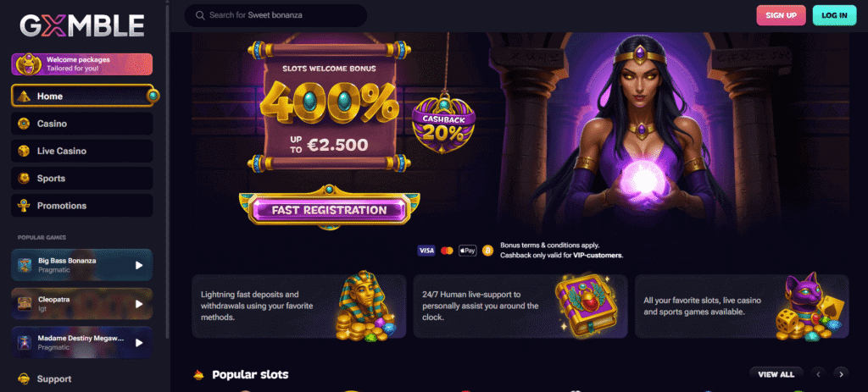Screen dimensions: 868x392
Task: Go to Sports section
Action: (x=82, y=178)
